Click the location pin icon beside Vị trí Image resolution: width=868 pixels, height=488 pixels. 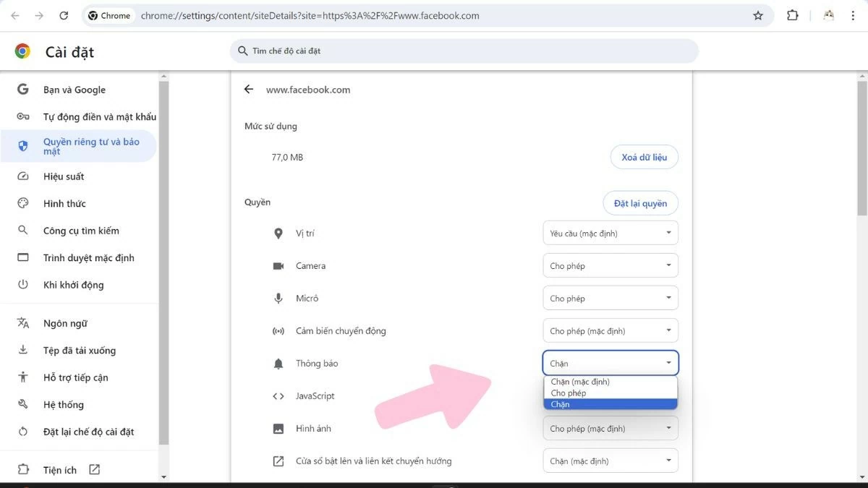[x=278, y=233]
